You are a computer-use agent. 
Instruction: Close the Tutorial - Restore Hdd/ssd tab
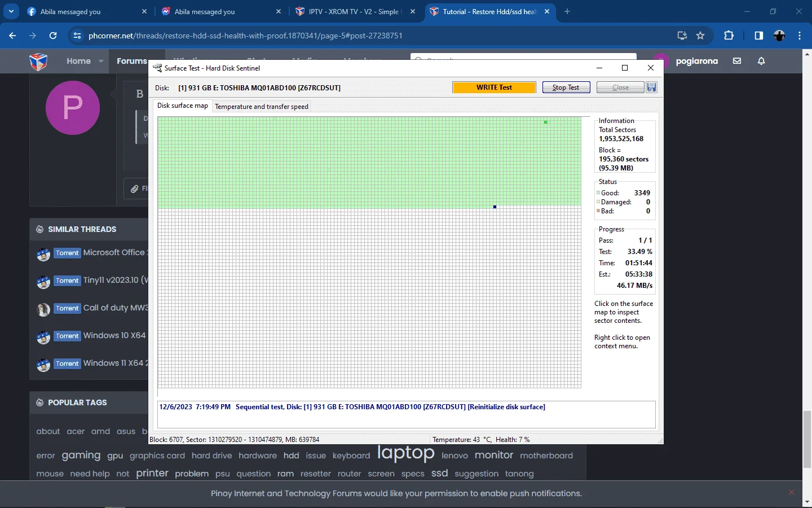(x=547, y=11)
